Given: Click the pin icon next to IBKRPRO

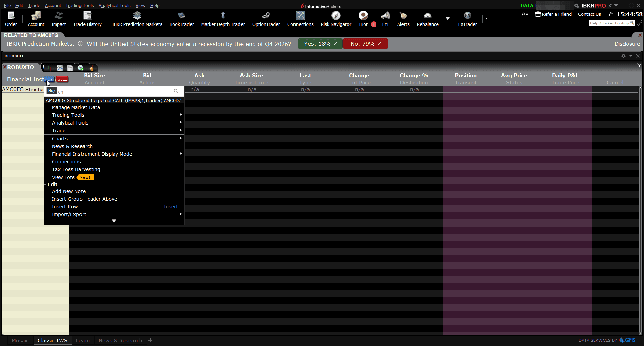Looking at the screenshot, I should click(610, 5).
